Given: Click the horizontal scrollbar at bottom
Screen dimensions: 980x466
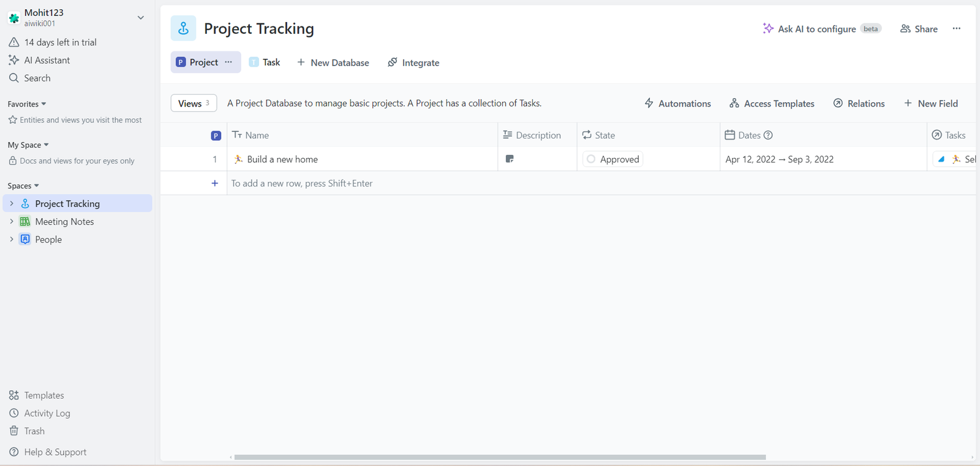Looking at the screenshot, I should [500, 457].
